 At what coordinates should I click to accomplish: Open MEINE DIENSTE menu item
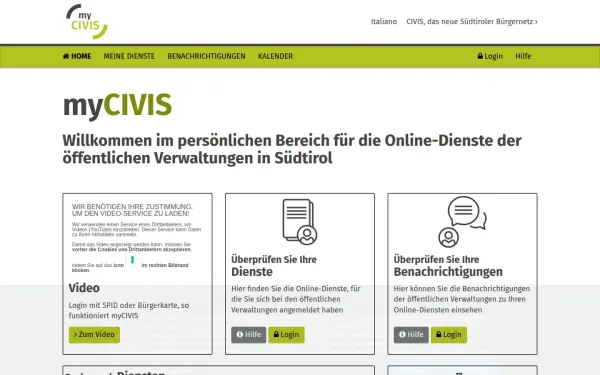coord(129,56)
